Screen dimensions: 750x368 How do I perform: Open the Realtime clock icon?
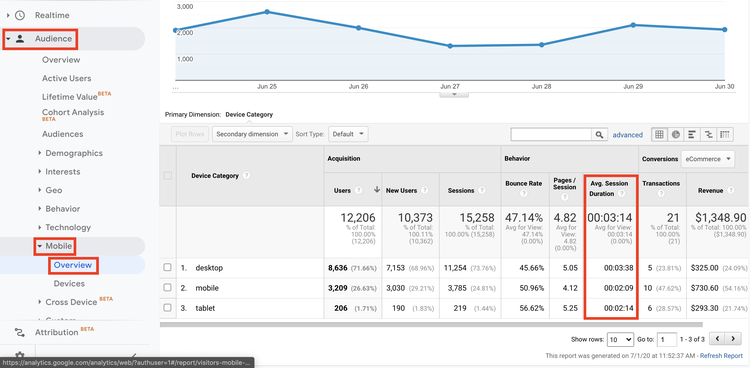20,15
